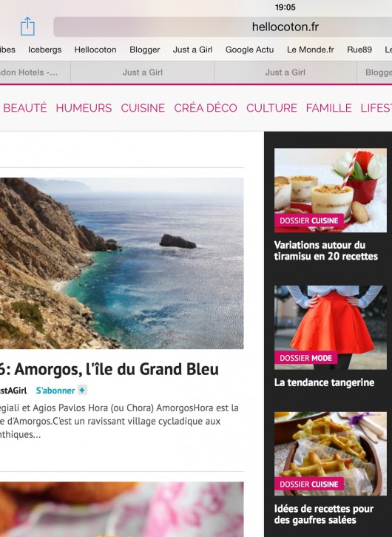Click the Amorgos coastline photo

click(x=121, y=263)
